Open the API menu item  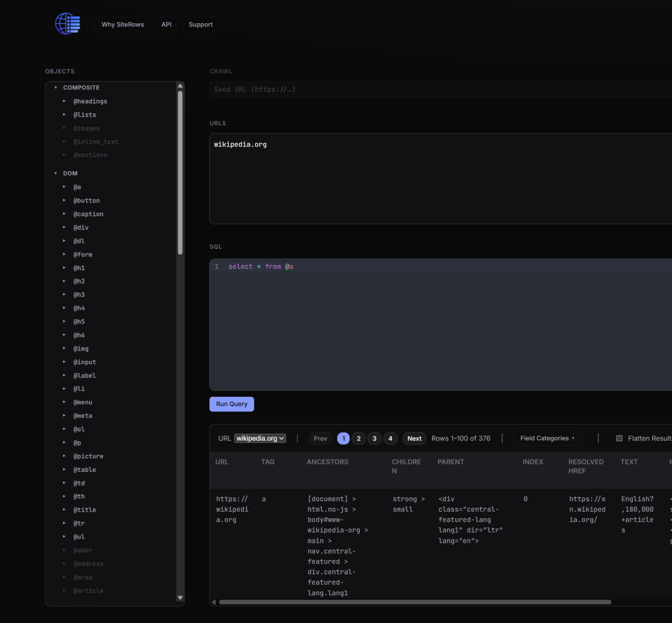166,25
